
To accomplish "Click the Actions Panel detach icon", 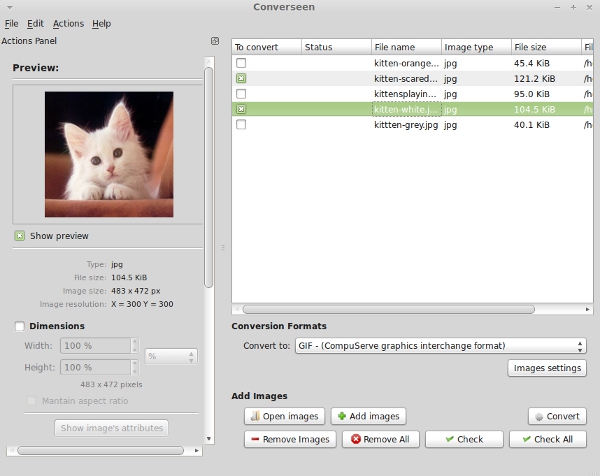I will click(215, 41).
